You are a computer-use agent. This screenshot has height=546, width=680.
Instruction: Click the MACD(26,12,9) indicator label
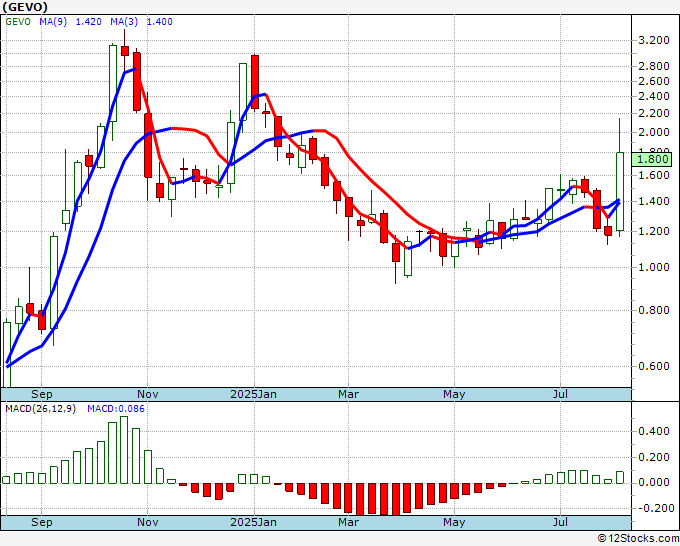(x=40, y=409)
